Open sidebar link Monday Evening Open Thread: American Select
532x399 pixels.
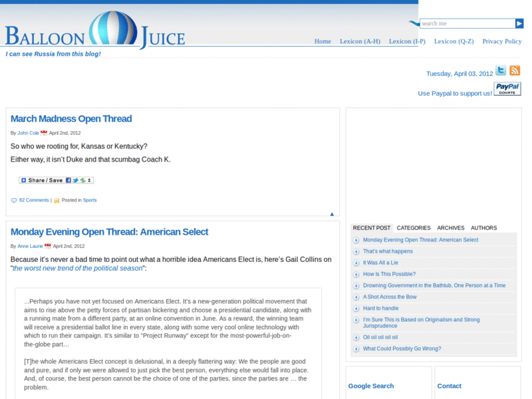coord(421,240)
